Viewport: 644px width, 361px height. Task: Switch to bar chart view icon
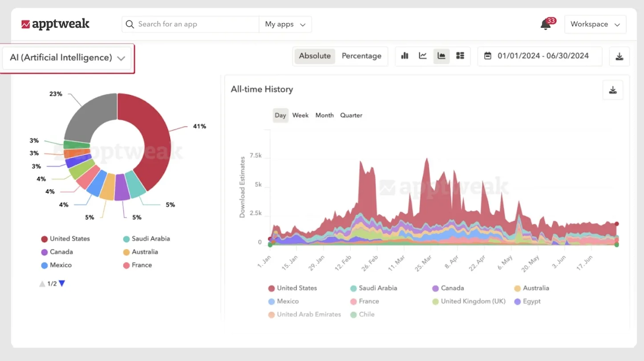pos(405,56)
